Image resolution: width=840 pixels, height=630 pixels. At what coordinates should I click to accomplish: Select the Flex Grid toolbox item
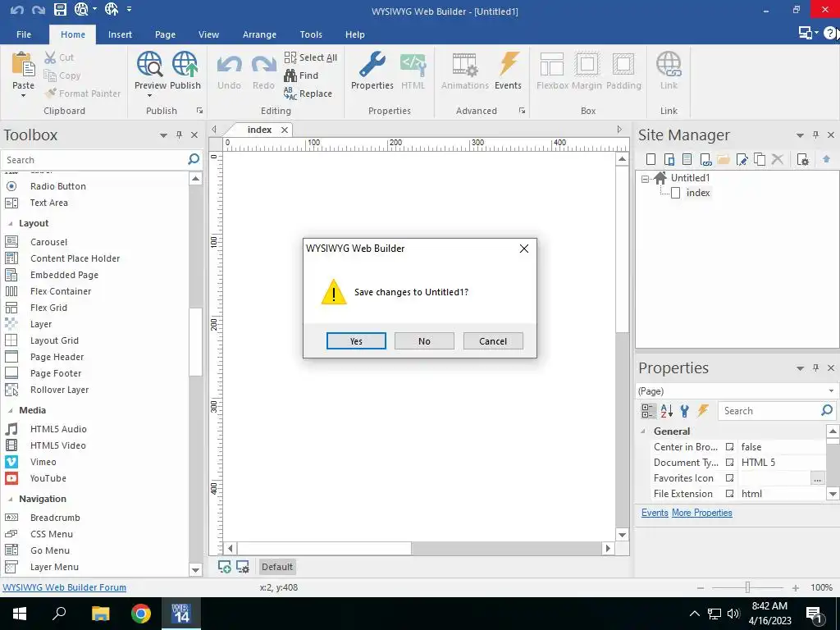coord(48,308)
